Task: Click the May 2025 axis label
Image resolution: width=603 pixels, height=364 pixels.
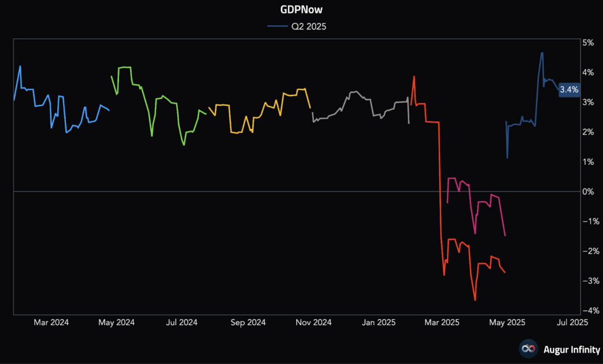Action: pos(507,322)
